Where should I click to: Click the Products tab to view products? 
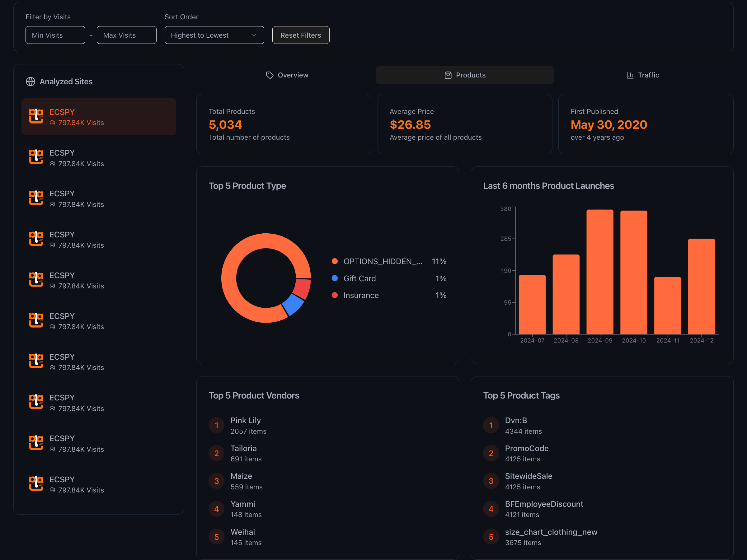click(x=465, y=75)
